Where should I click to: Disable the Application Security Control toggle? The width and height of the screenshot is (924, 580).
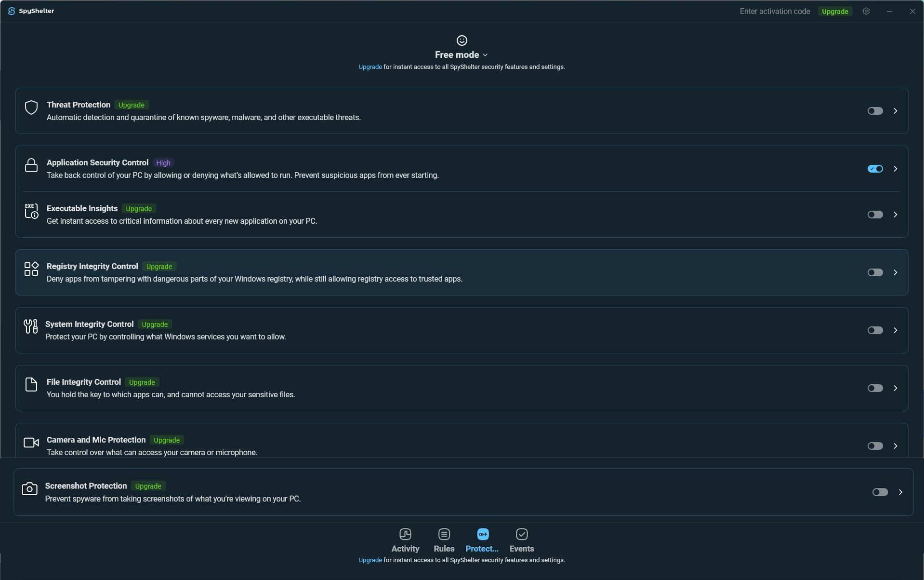pyautogui.click(x=875, y=169)
